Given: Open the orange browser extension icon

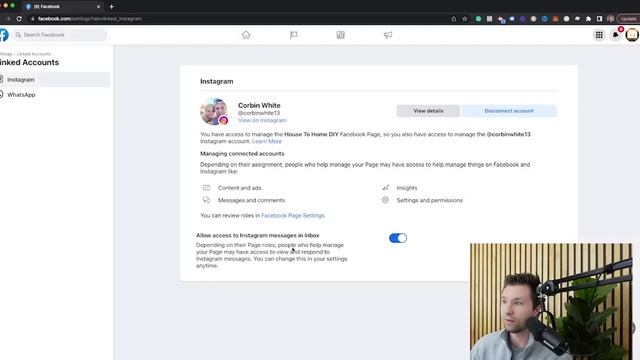Looking at the screenshot, I should pyautogui.click(x=555, y=19).
